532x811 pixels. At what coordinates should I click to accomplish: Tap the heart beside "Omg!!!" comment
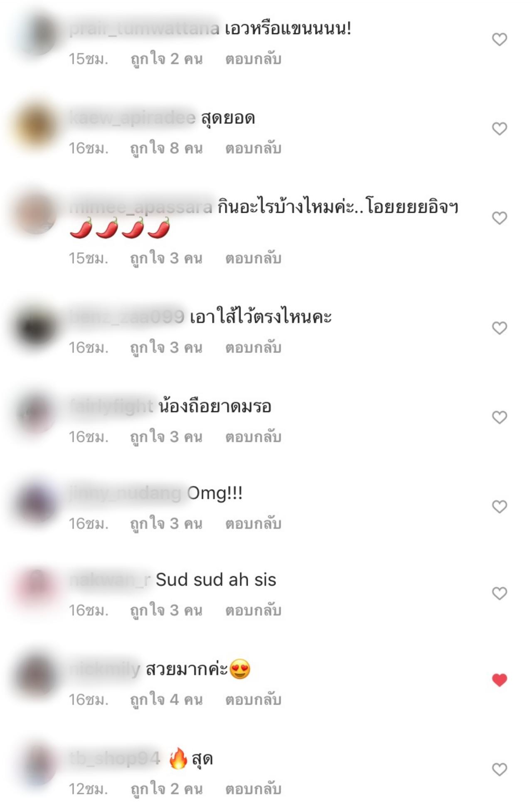tap(499, 507)
